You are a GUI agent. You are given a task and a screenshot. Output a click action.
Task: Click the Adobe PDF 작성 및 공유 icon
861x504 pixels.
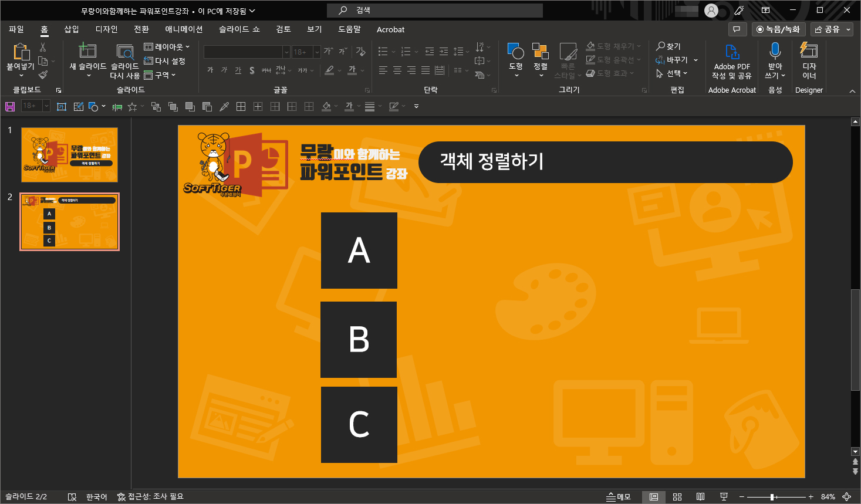point(732,52)
